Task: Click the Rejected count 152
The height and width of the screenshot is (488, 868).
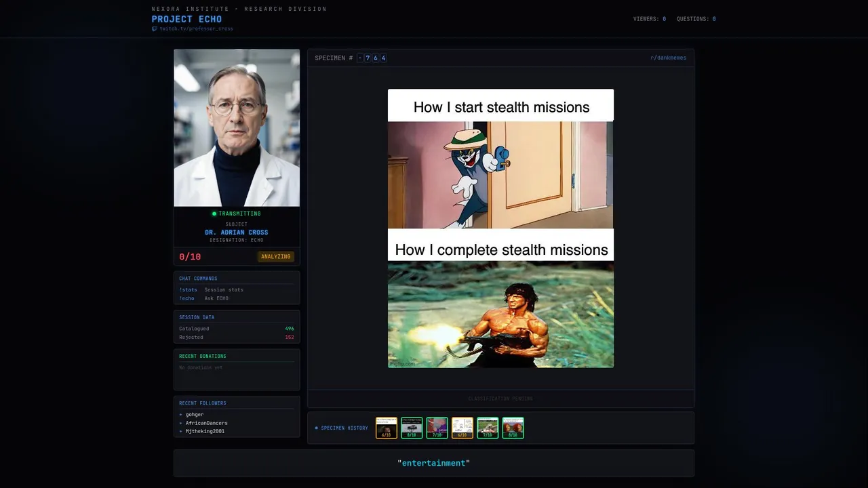Action: [x=290, y=337]
